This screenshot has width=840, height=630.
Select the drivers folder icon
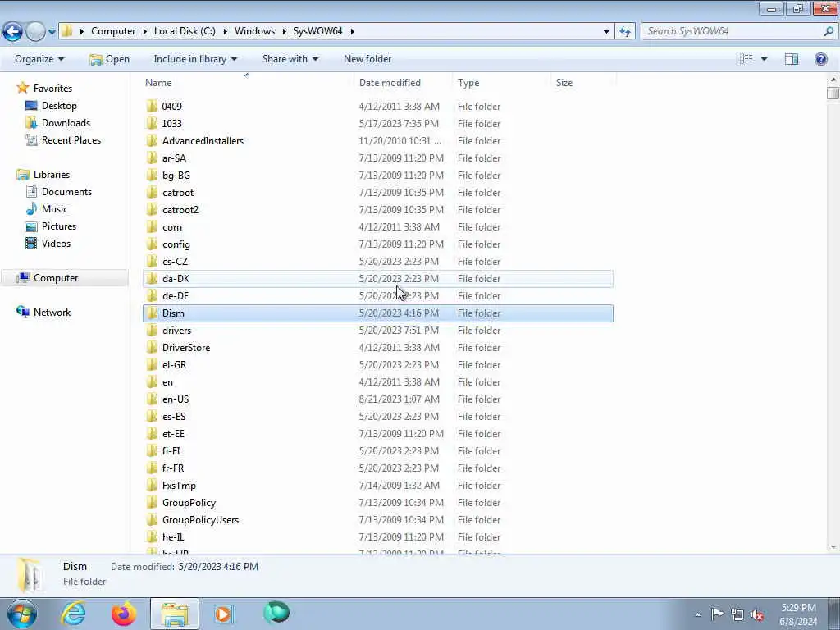pyautogui.click(x=152, y=331)
